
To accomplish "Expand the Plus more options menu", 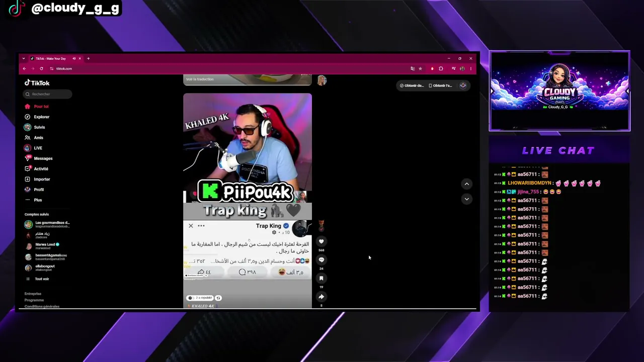I will [x=33, y=200].
